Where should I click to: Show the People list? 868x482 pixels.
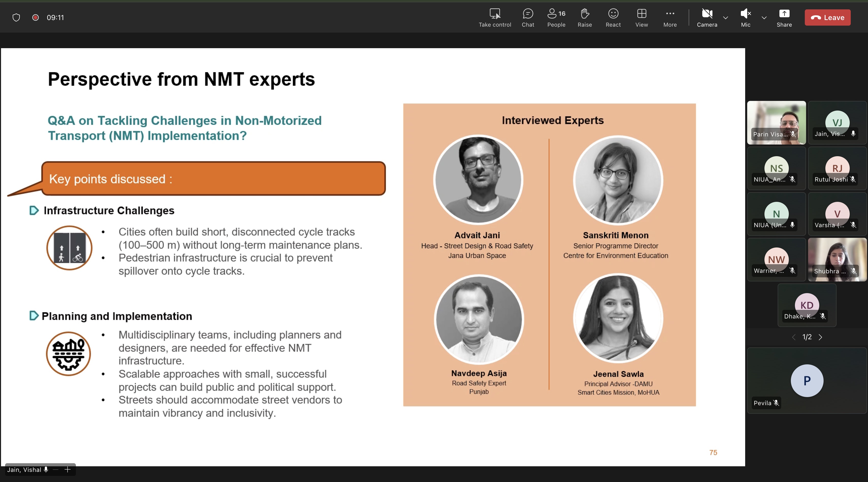click(x=556, y=17)
